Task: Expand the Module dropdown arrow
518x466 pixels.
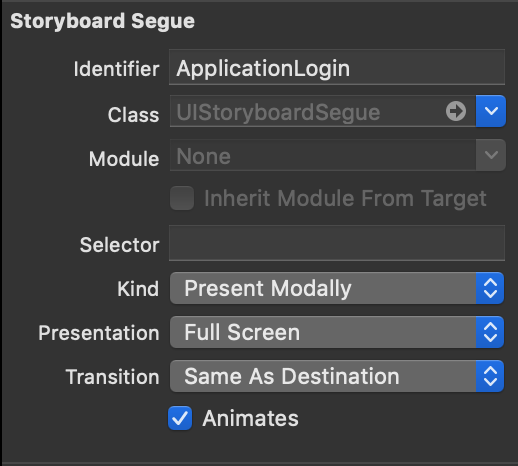Action: [491, 155]
